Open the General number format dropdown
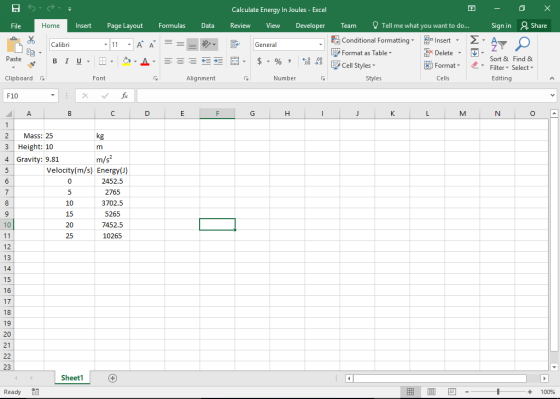 320,45
